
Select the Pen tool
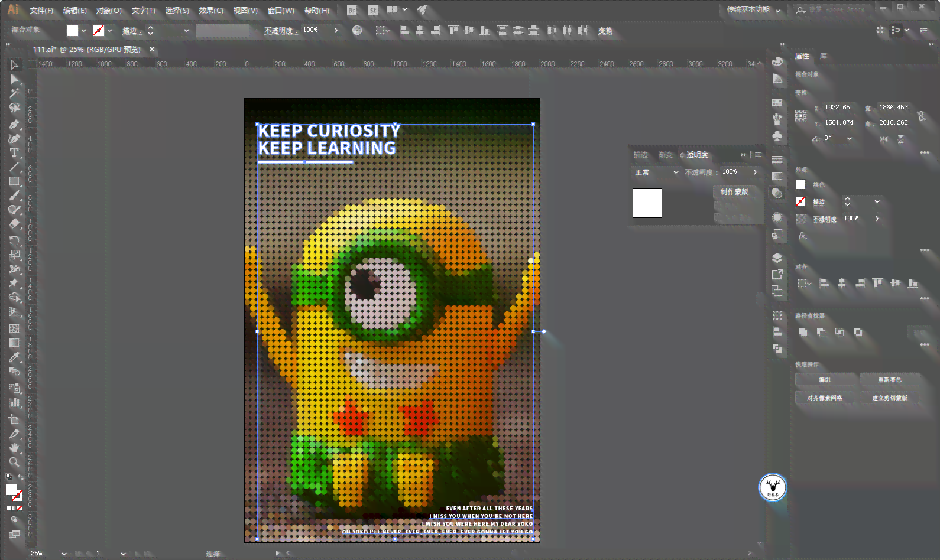point(15,124)
